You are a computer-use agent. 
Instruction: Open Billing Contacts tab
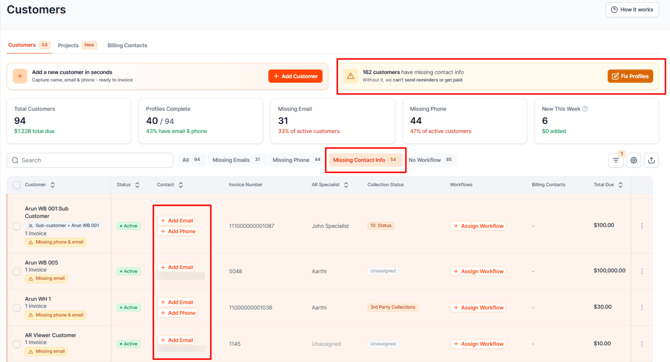pyautogui.click(x=127, y=45)
